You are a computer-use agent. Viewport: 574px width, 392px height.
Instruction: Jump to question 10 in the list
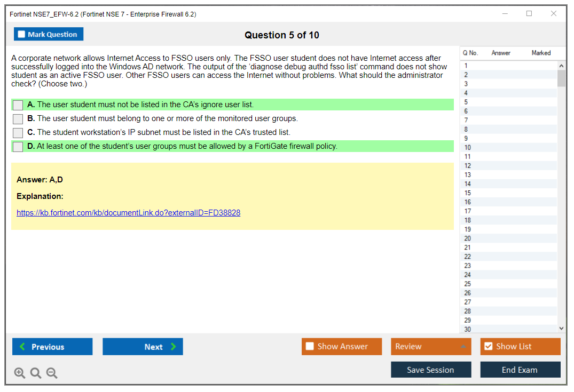coord(468,148)
